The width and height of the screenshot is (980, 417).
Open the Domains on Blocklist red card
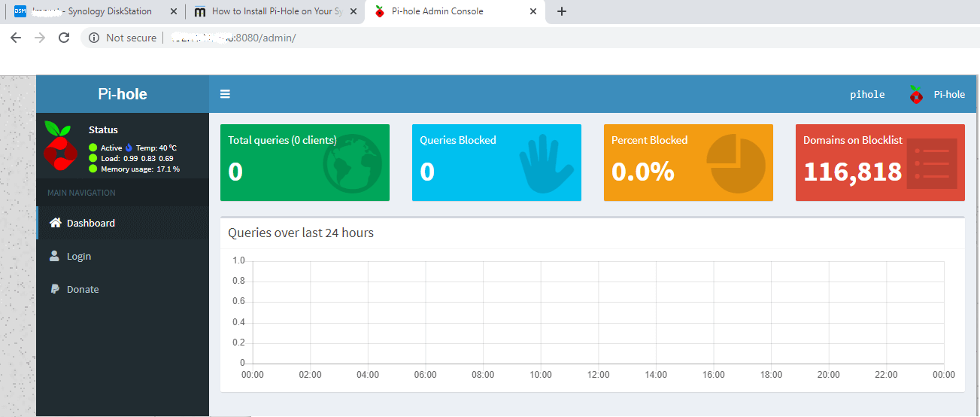pyautogui.click(x=880, y=163)
